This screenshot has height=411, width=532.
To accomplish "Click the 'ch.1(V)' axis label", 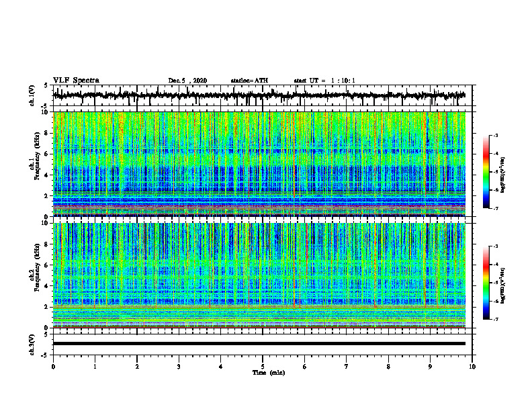I will (32, 95).
